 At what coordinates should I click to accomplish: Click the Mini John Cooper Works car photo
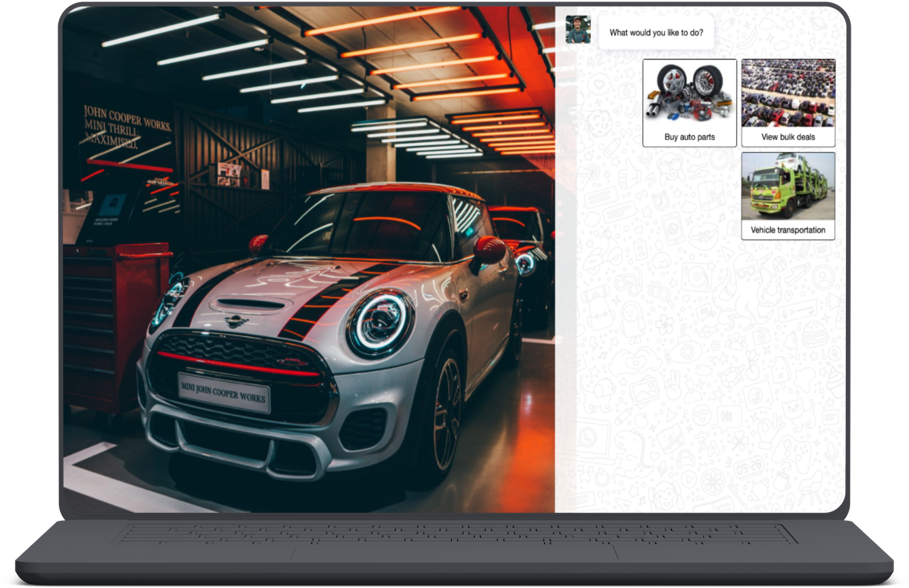coord(309,259)
